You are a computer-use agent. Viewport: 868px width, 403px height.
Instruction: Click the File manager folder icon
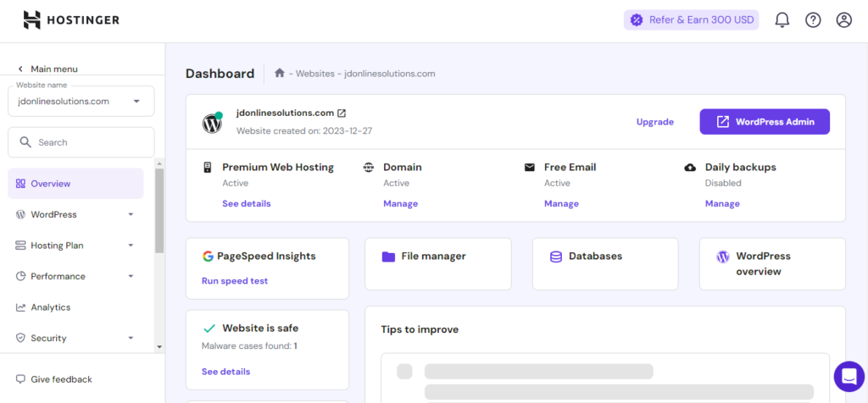pyautogui.click(x=388, y=257)
